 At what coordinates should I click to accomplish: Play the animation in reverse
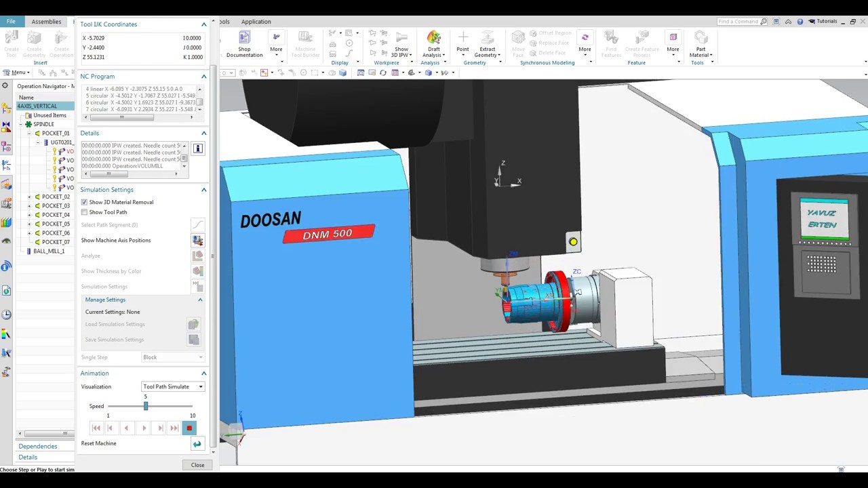(x=126, y=428)
